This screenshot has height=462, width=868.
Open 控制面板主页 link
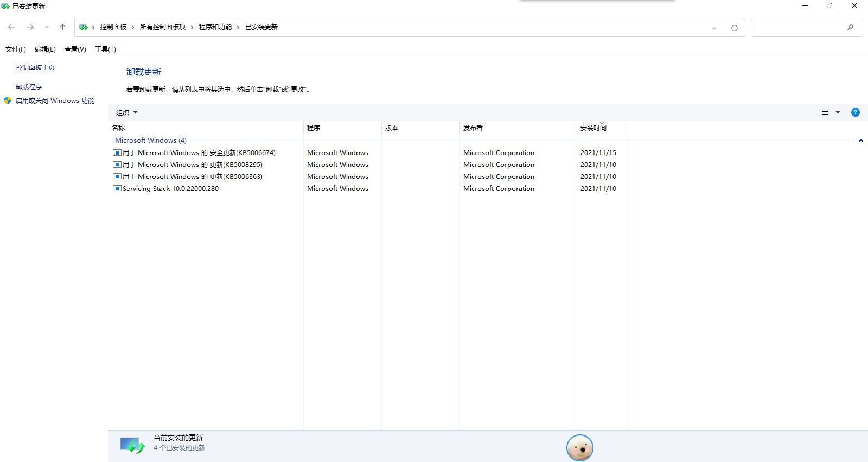(35, 68)
